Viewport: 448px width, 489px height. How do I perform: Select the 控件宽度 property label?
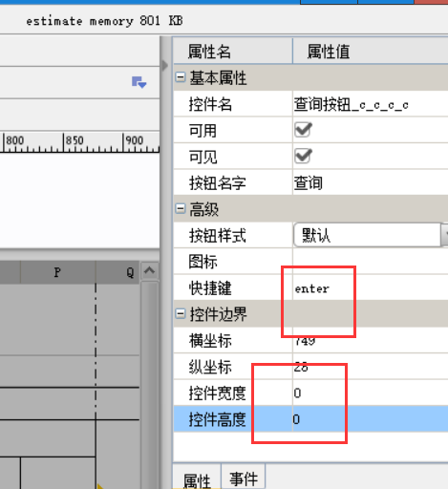(218, 393)
